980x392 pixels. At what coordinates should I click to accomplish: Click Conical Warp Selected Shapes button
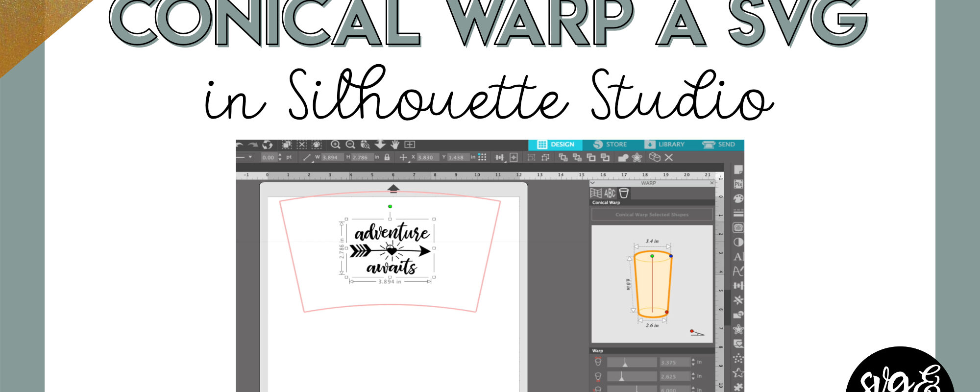[x=652, y=214]
